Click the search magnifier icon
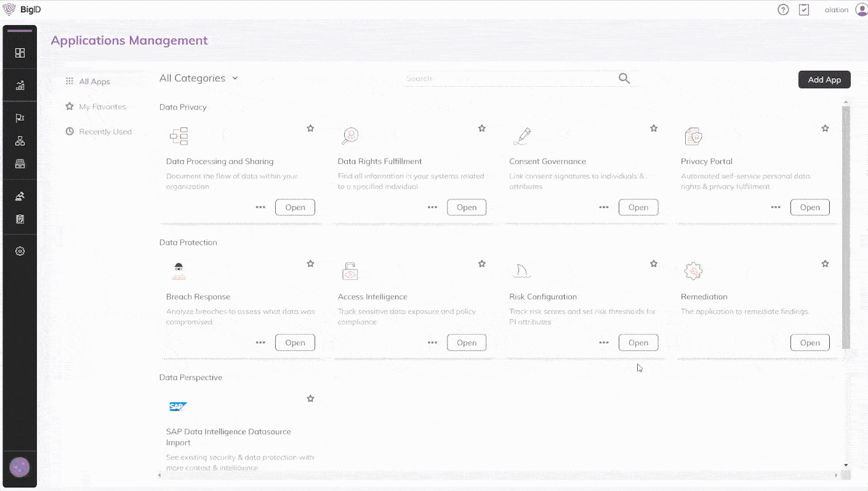The height and width of the screenshot is (491, 868). [x=624, y=78]
